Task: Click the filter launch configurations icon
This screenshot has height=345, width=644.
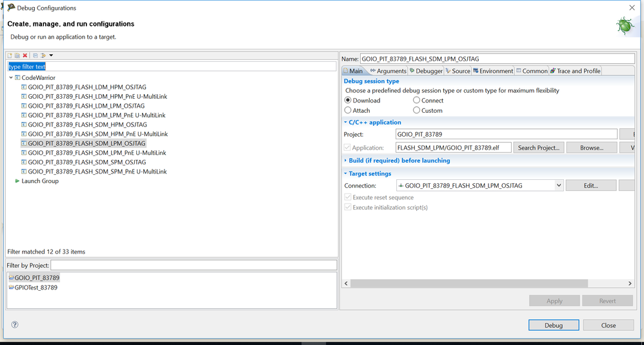Action: (x=43, y=55)
